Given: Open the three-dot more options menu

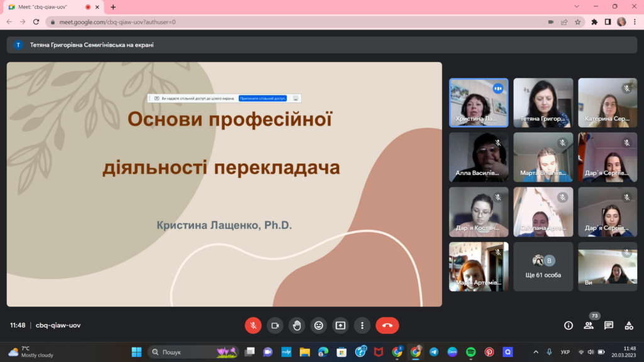Looking at the screenshot, I should (362, 325).
